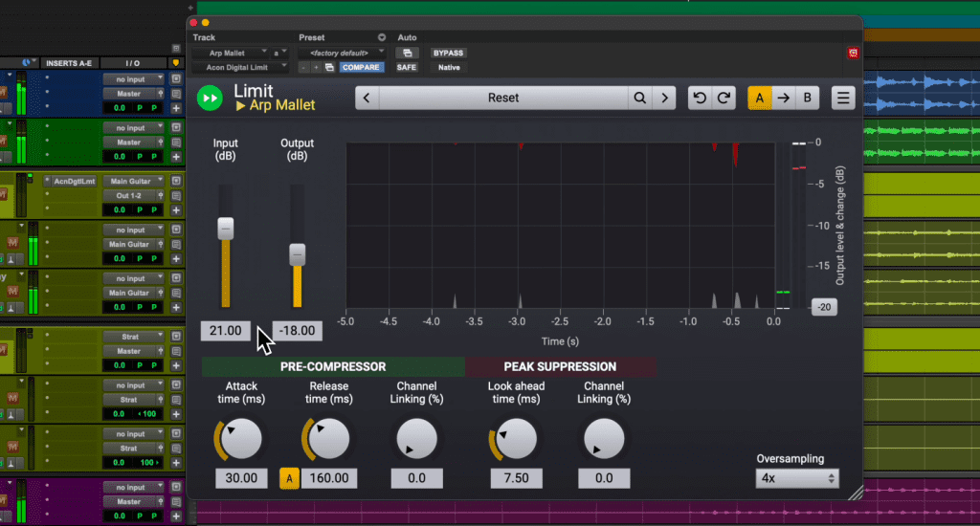Screen dimensions: 980x526
Task: Go to next preset with right arrow
Action: (664, 99)
